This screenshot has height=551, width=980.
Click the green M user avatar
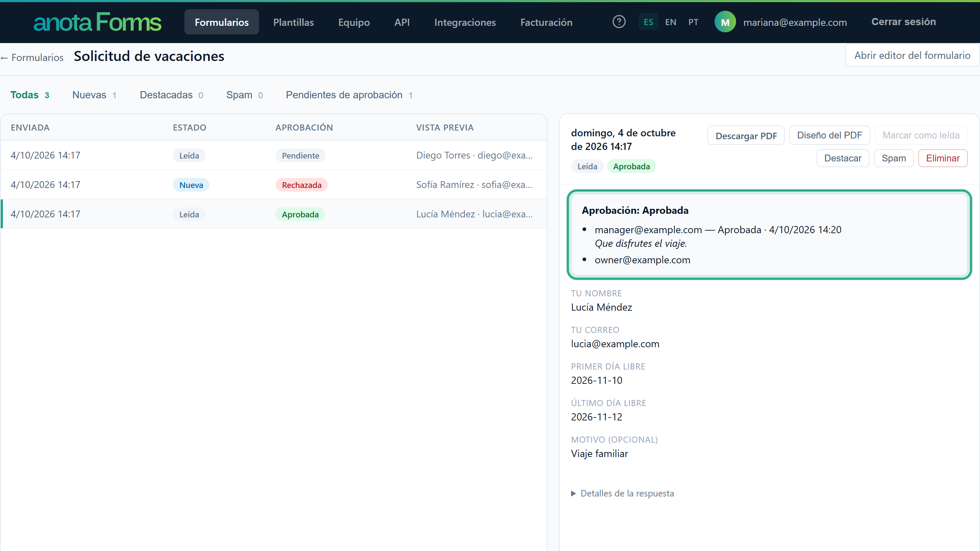725,22
